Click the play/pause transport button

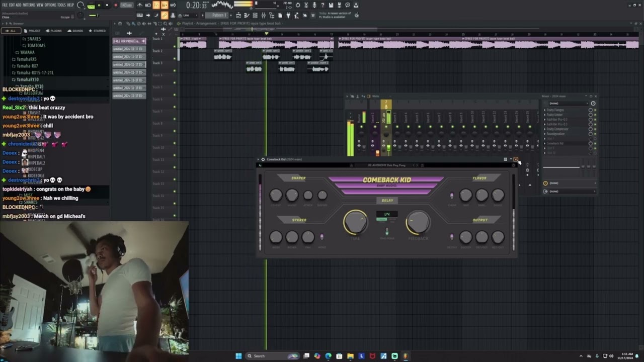(99, 5)
